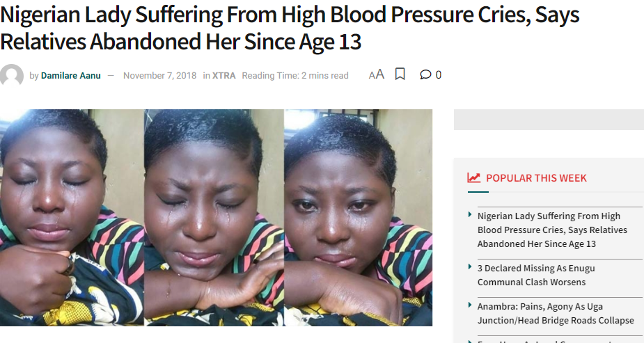The height and width of the screenshot is (343, 644).
Task: Open author Damilare Aanu's profile link
Action: point(70,76)
